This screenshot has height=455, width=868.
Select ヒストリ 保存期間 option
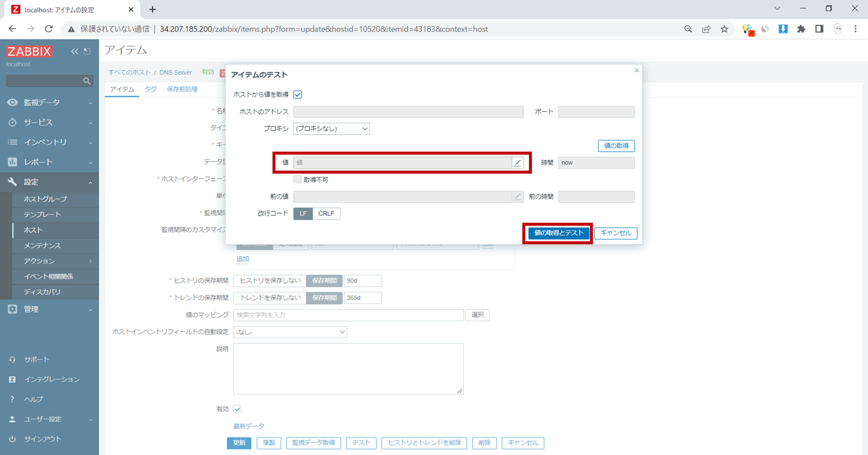point(325,281)
